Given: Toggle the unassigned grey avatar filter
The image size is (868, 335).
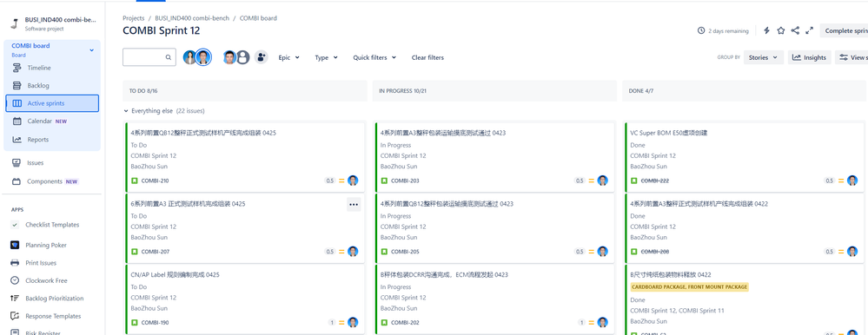Looking at the screenshot, I should 242,57.
